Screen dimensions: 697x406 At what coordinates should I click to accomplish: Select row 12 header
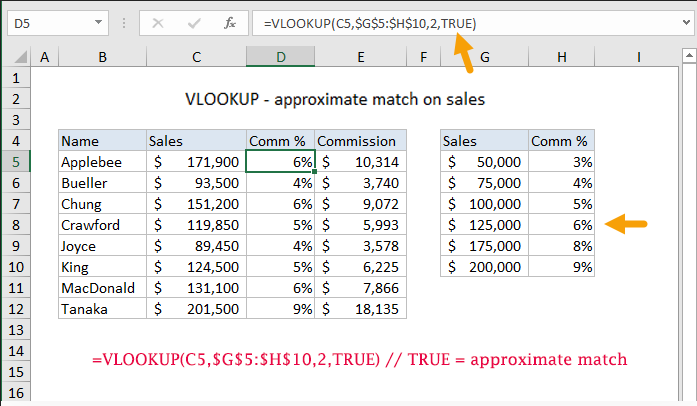click(16, 309)
